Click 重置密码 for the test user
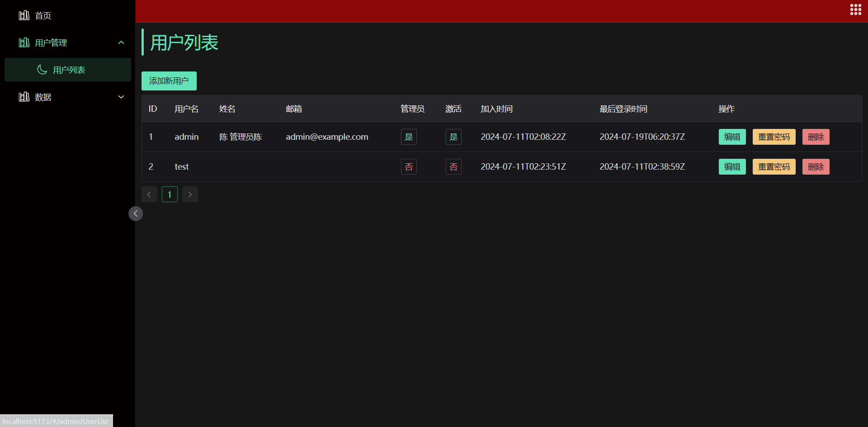This screenshot has width=868, height=427. tap(774, 166)
